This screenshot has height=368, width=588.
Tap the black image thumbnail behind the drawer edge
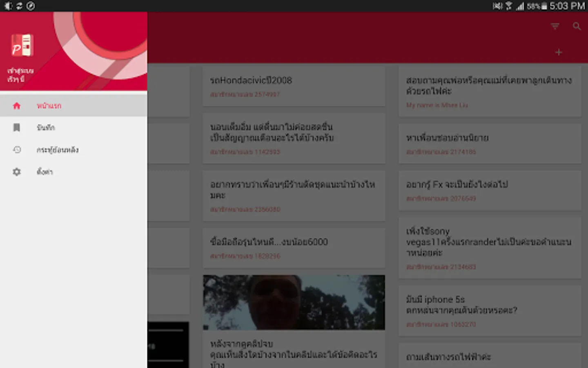(168, 345)
